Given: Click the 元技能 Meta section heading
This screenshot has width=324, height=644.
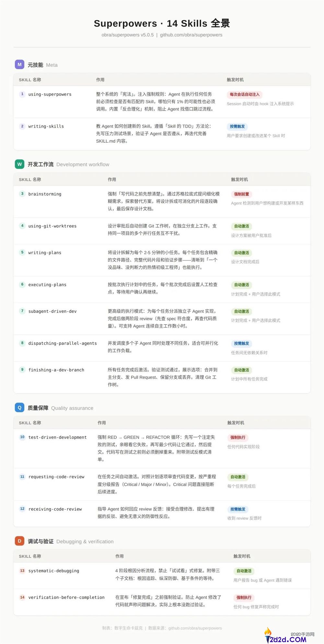Looking at the screenshot, I should pos(42,65).
